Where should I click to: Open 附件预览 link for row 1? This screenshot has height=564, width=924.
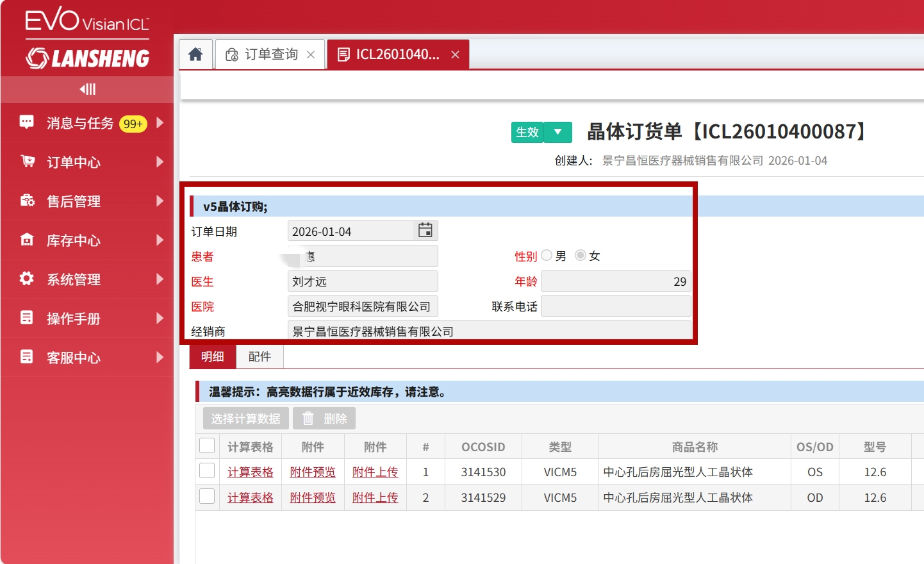pyautogui.click(x=313, y=472)
